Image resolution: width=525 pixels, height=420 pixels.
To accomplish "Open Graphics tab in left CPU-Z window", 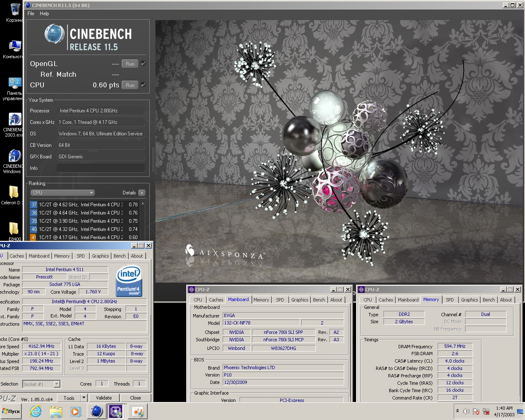I will 100,256.
